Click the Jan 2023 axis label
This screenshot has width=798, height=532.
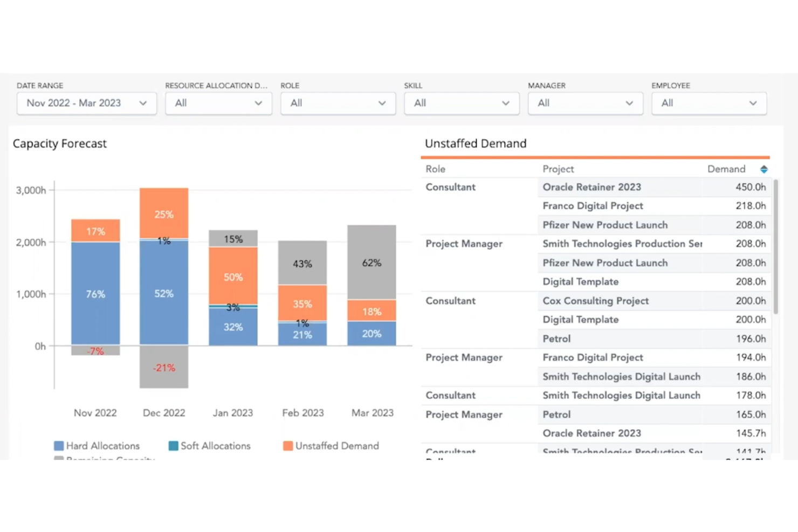tap(233, 413)
